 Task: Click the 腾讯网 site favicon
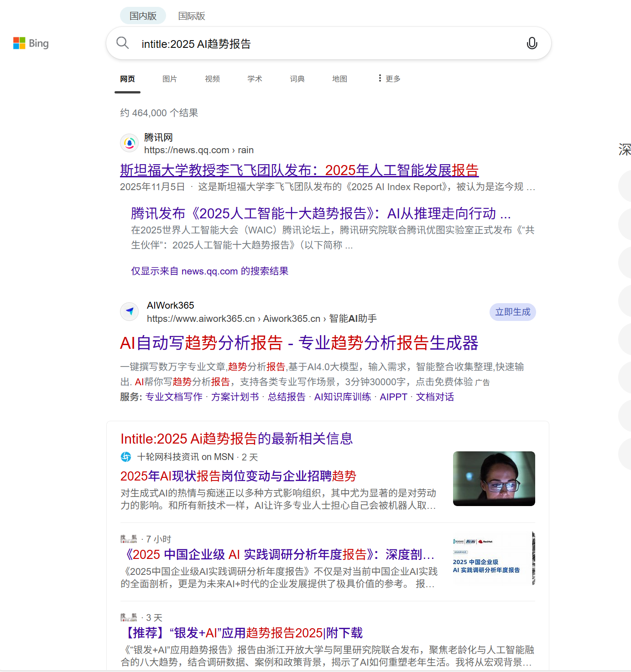(x=129, y=143)
